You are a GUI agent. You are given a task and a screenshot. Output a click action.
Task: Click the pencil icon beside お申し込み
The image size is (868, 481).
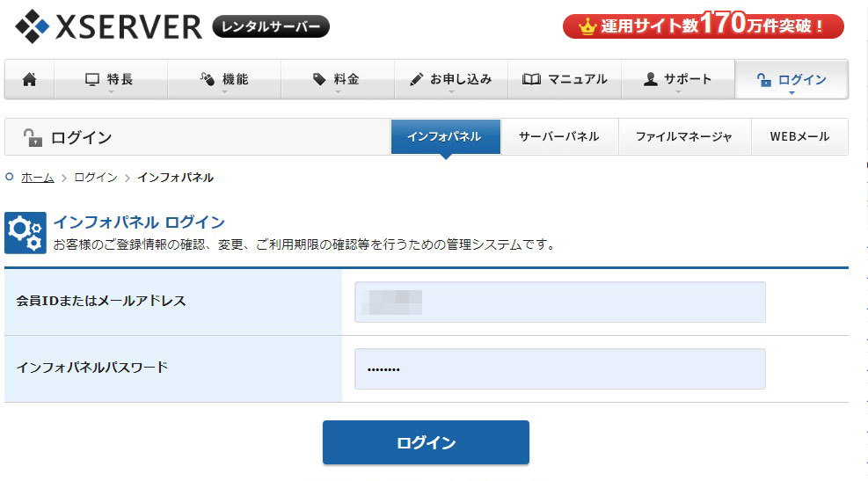pyautogui.click(x=416, y=79)
